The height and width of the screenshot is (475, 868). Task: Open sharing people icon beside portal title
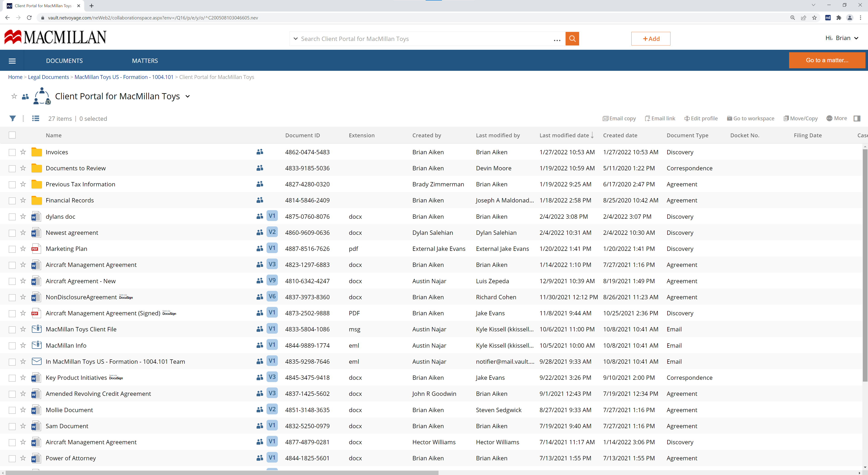pos(25,97)
